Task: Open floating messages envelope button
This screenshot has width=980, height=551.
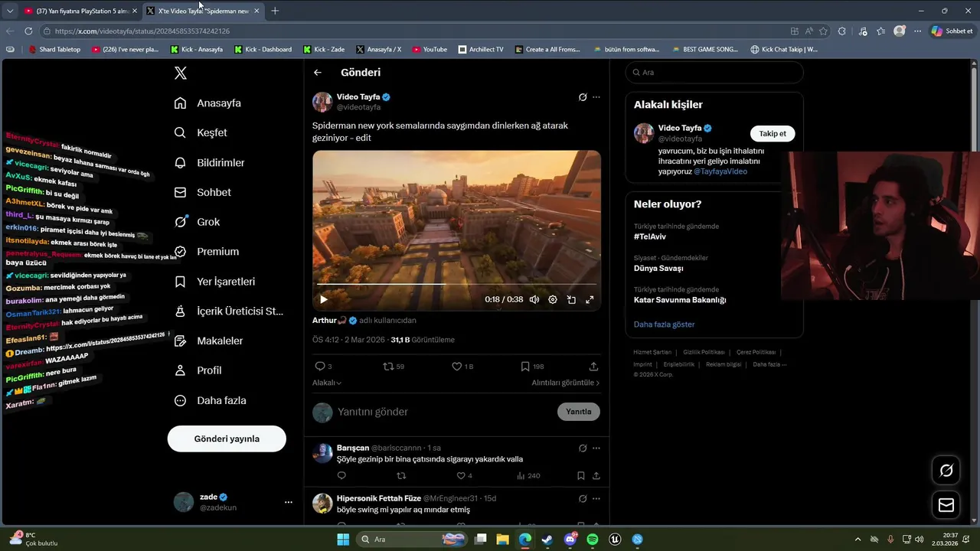Action: click(x=946, y=505)
